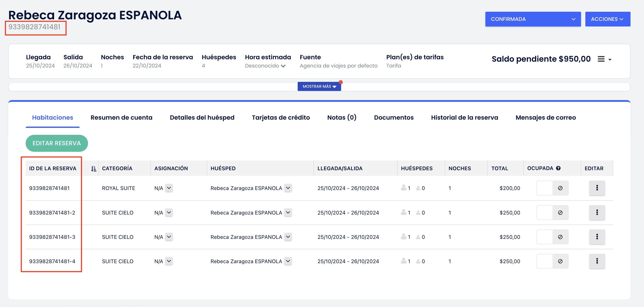644x307 pixels.
Task: Open the Tarjetas de crédito tab
Action: (x=281, y=117)
